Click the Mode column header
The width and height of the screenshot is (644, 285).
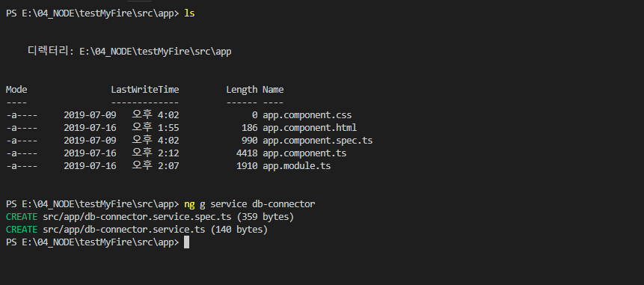click(16, 90)
